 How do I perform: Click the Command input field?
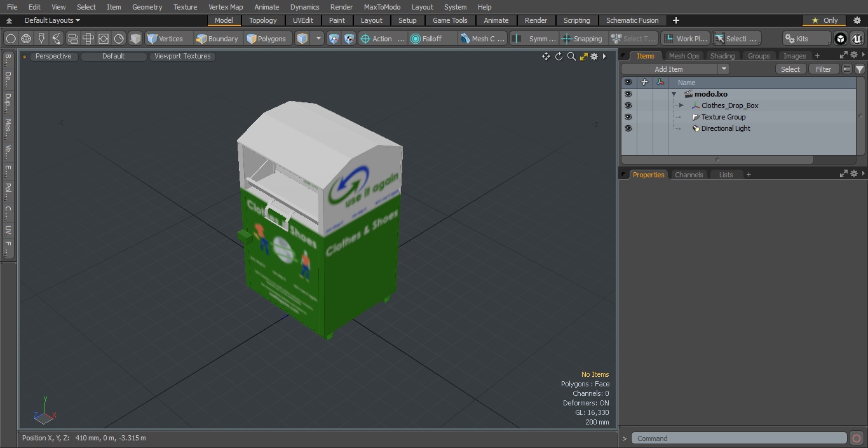pyautogui.click(x=738, y=438)
